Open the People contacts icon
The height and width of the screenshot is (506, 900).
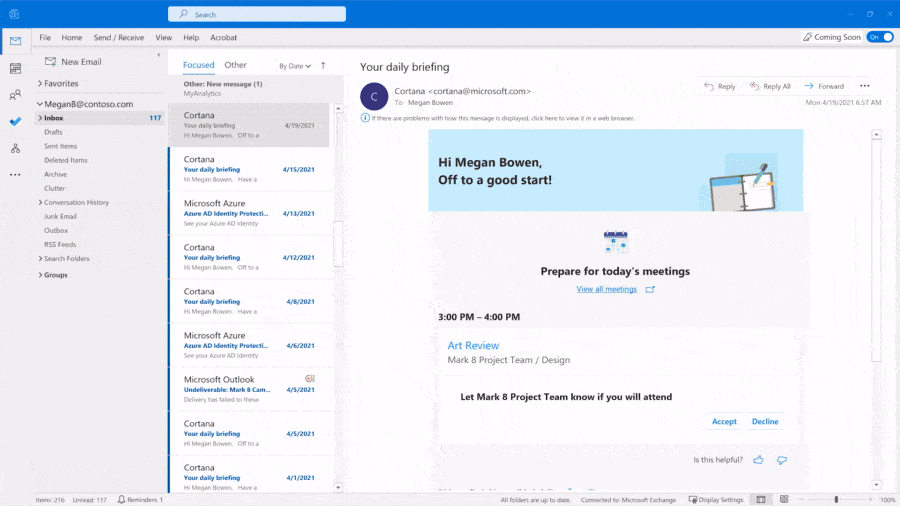click(x=15, y=95)
